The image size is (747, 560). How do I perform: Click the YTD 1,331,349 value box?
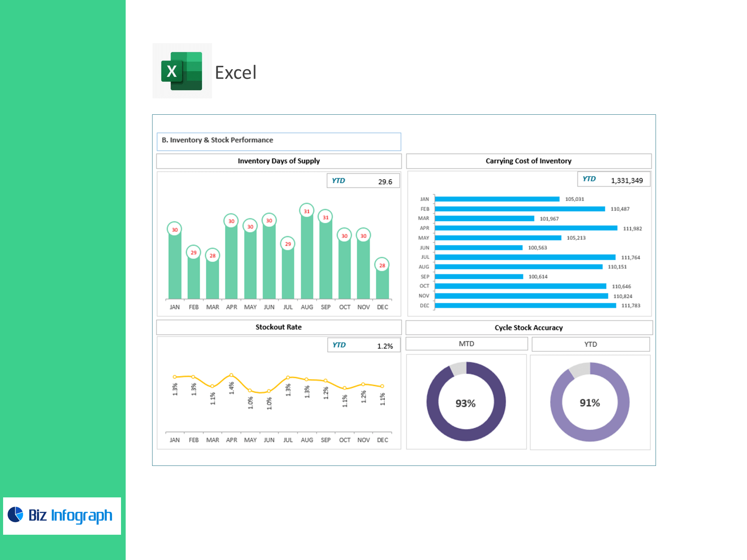tap(613, 179)
